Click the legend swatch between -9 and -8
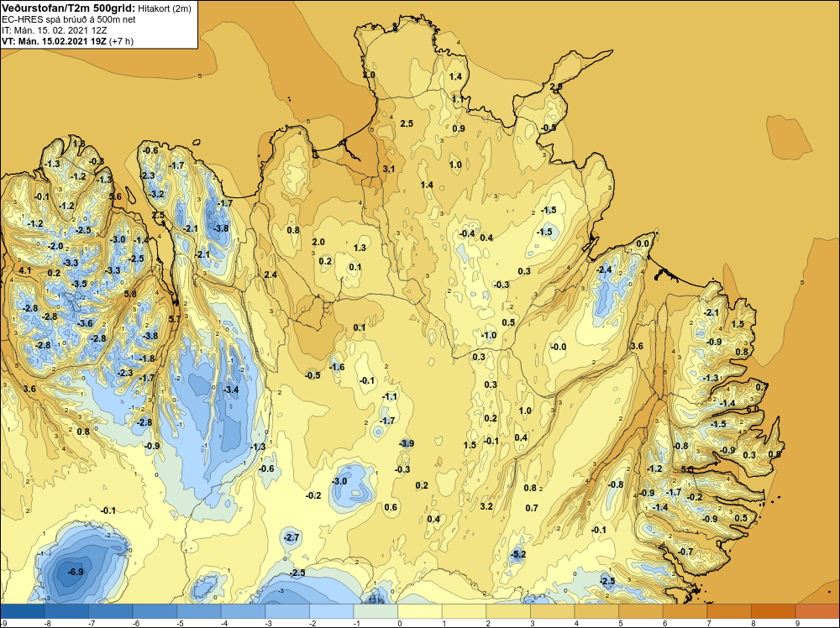840x628 pixels. pyautogui.click(x=23, y=611)
